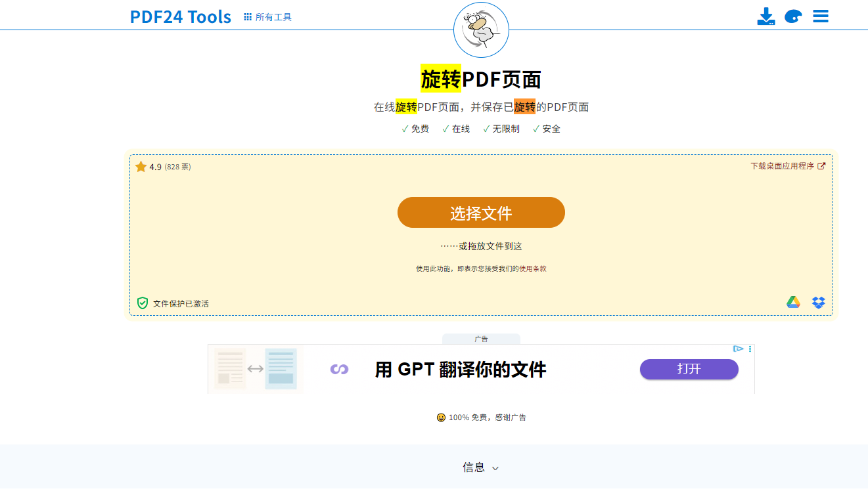Viewport: 868px width, 495px height.
Task: Click the PDF24 Tools logo text
Action: click(180, 16)
